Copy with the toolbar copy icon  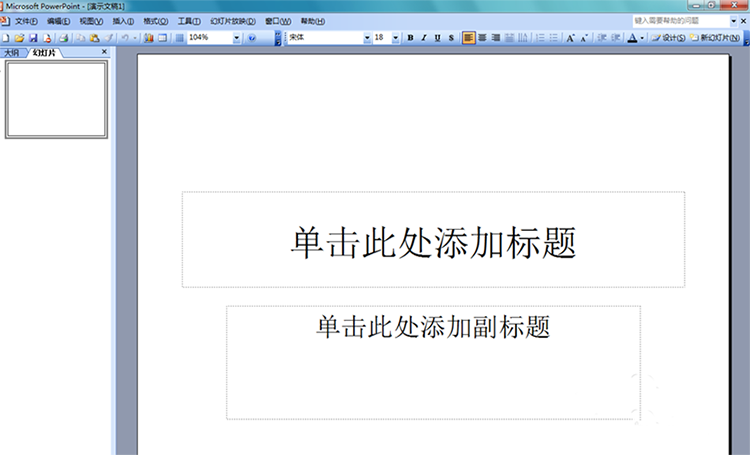pos(81,38)
